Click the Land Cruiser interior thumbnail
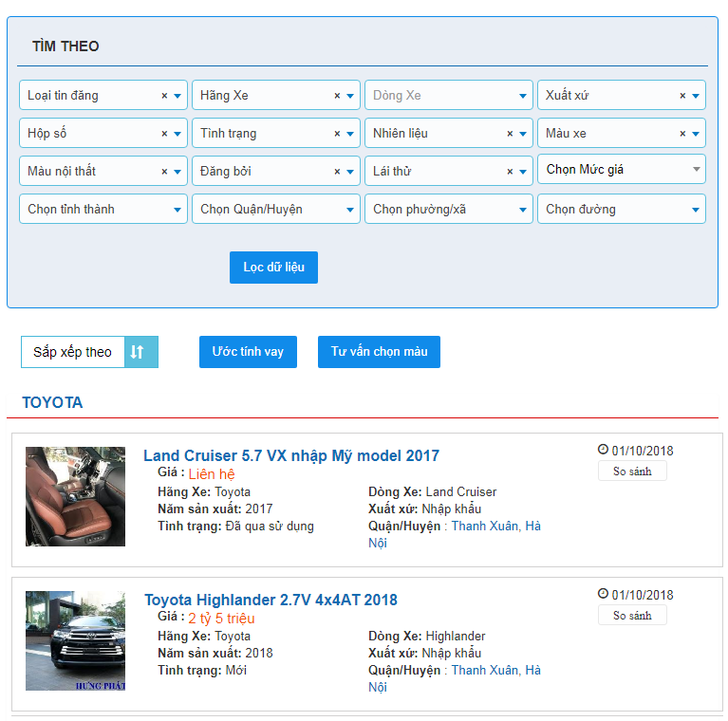This screenshot has height=721, width=728. pos(75,496)
